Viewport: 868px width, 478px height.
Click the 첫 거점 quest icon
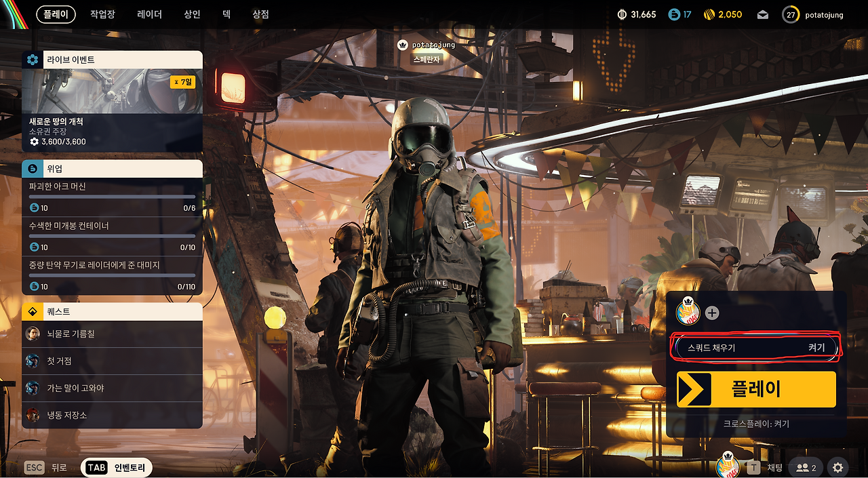click(x=33, y=361)
